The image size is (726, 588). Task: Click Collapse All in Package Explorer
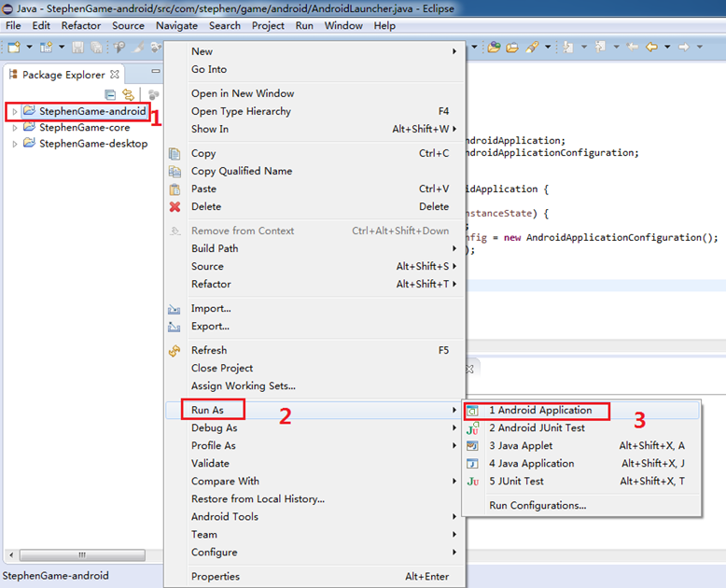110,95
